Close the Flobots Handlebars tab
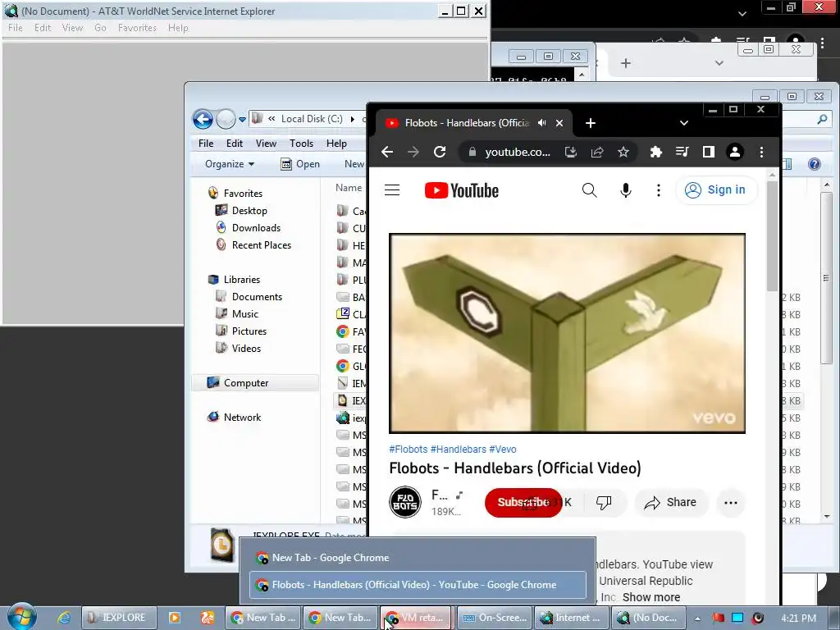This screenshot has width=840, height=630. coord(559,123)
